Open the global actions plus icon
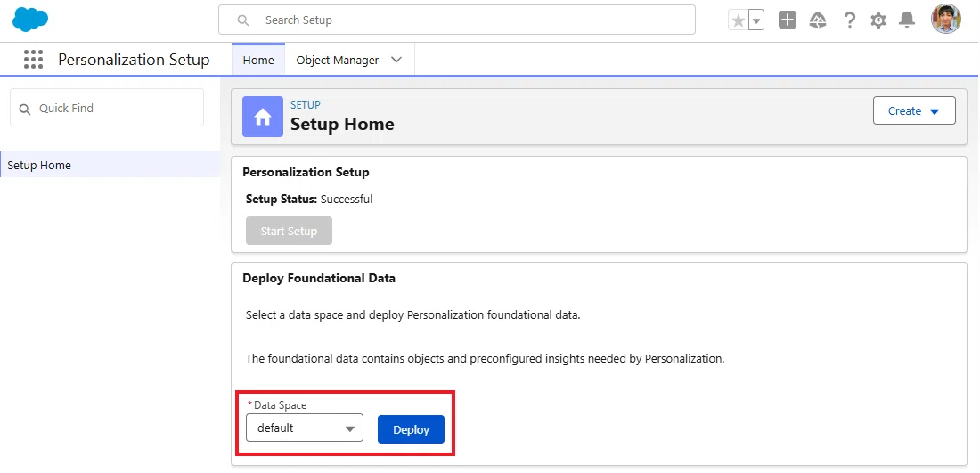The image size is (980, 473). click(788, 20)
